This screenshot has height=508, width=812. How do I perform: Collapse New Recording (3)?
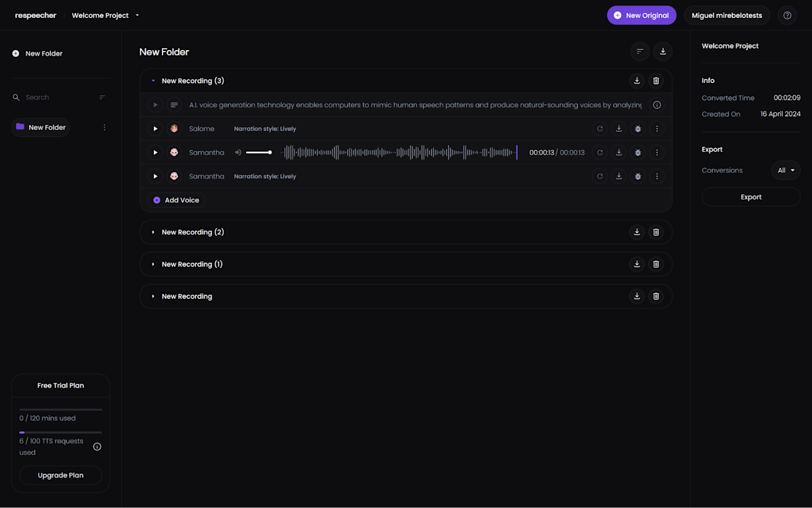(x=153, y=81)
